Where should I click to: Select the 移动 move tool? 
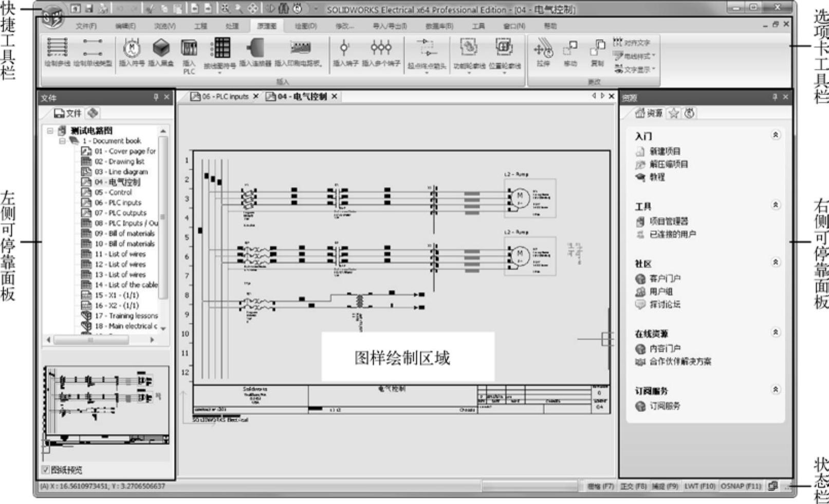(570, 53)
